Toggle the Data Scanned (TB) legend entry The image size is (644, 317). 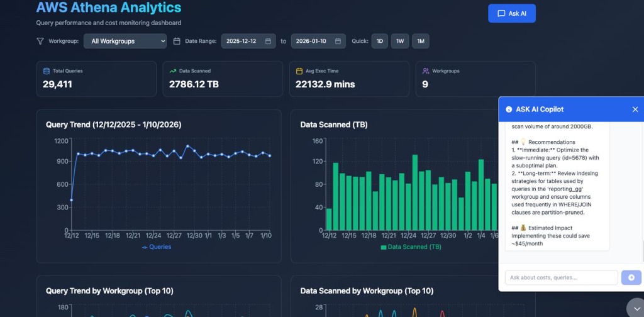coord(411,247)
